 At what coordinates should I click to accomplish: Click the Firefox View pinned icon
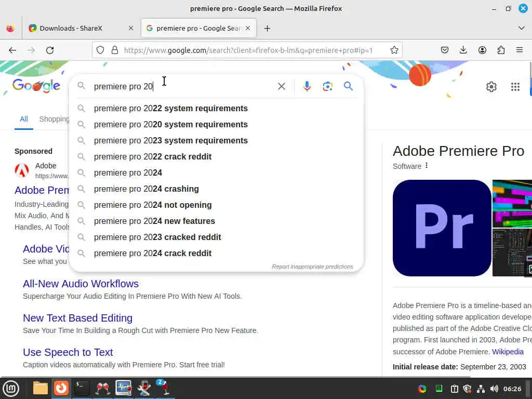click(x=10, y=28)
